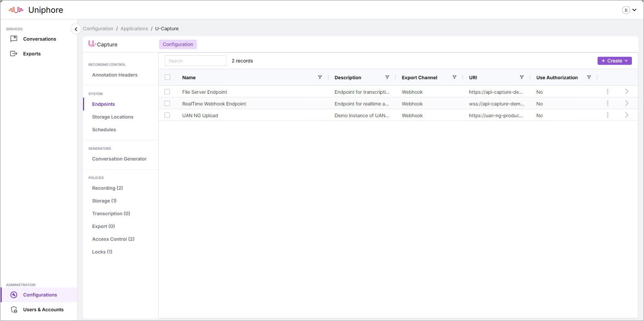Open the Conversations chat icon
Image resolution: width=644 pixels, height=321 pixels.
click(14, 39)
